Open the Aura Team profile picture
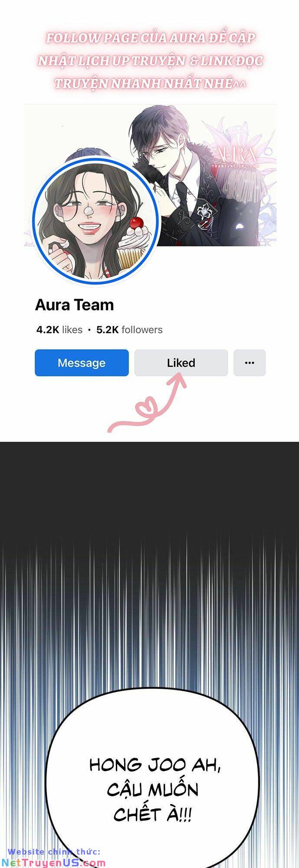 click(x=96, y=222)
